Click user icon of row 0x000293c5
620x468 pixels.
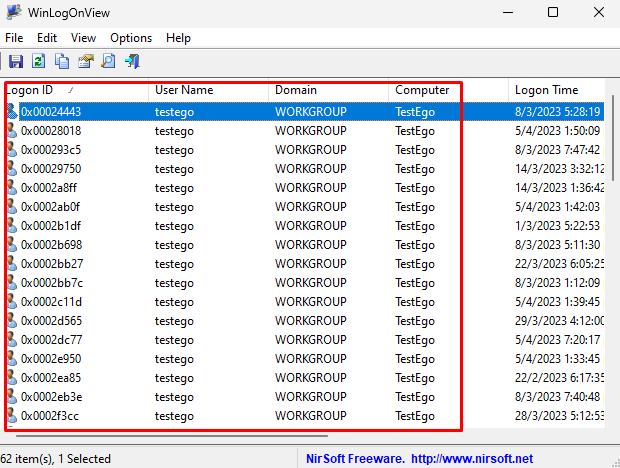[12, 150]
